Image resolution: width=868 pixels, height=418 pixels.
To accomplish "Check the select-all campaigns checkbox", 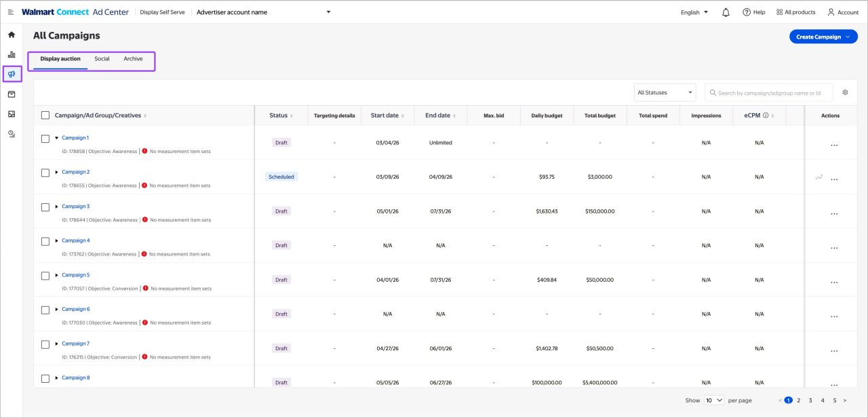I will [x=45, y=115].
